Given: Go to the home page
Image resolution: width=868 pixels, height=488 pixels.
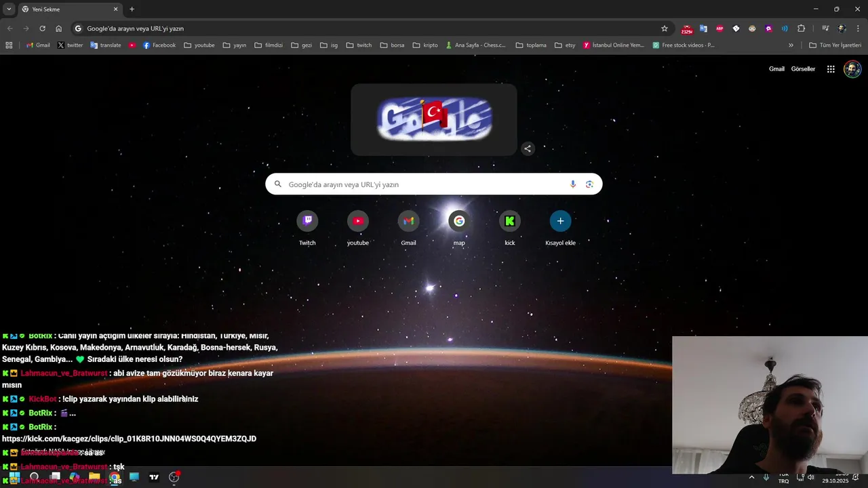Looking at the screenshot, I should tap(59, 28).
